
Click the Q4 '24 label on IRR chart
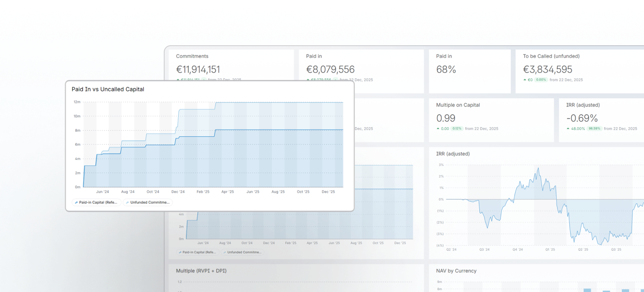point(517,250)
